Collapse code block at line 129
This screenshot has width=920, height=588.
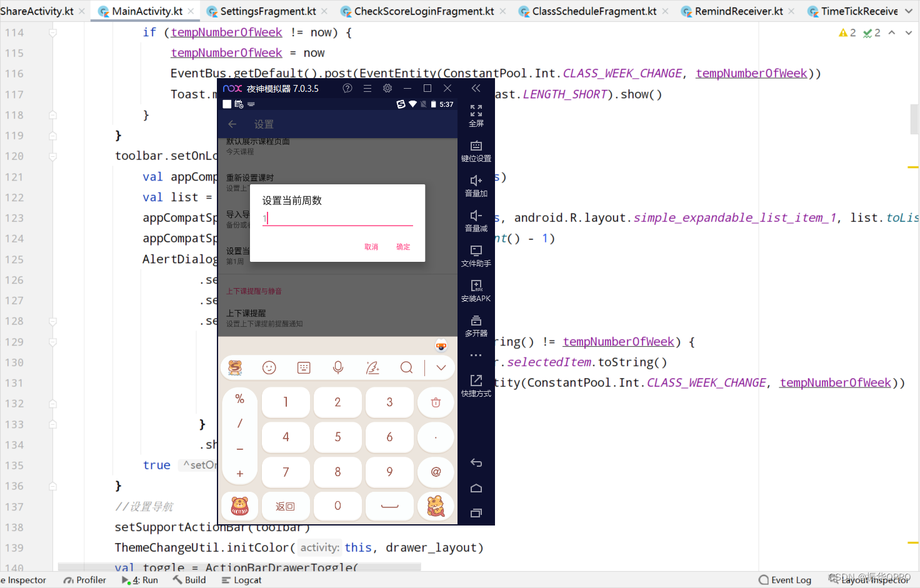coord(53,342)
